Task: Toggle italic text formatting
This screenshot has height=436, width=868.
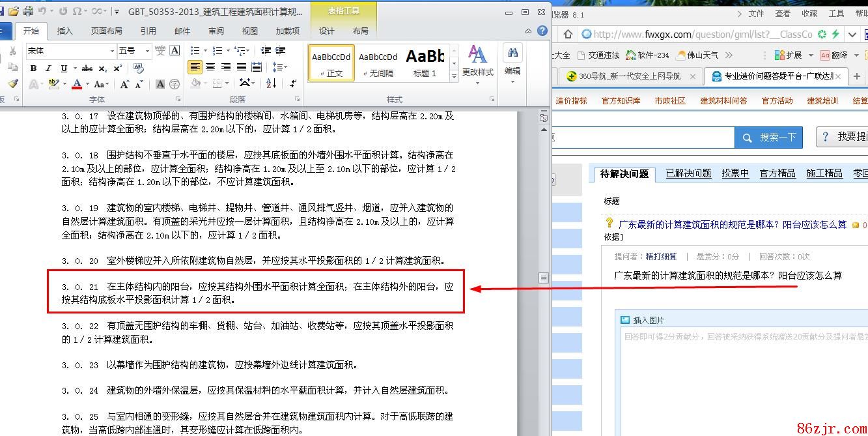Action: tap(49, 68)
